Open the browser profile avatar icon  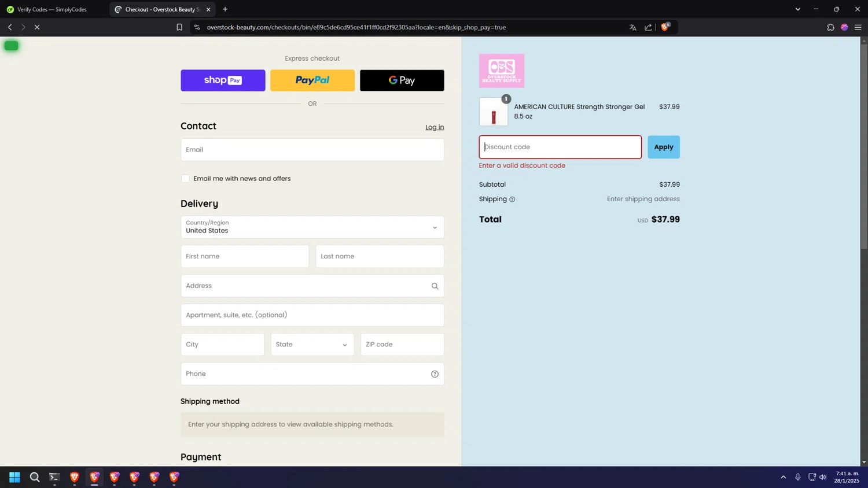[844, 27]
